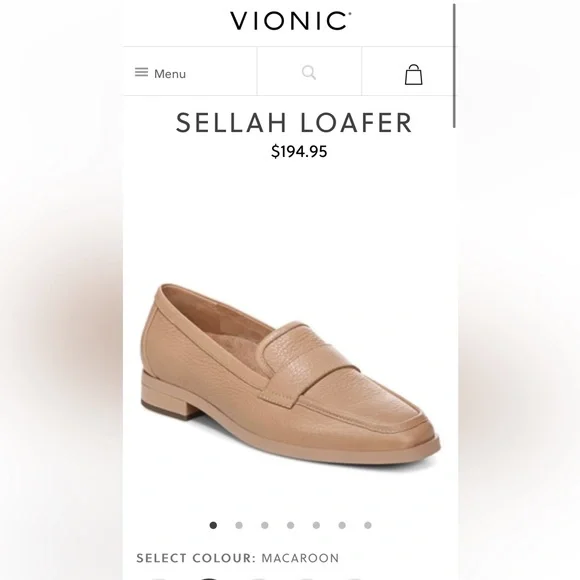Go home via the VIONIC logo

pos(290,21)
